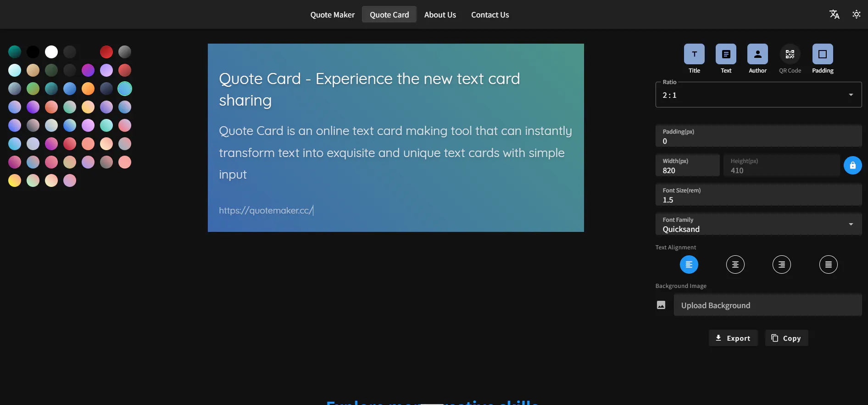Click the Width(px) input field
The image size is (868, 405).
tap(687, 165)
